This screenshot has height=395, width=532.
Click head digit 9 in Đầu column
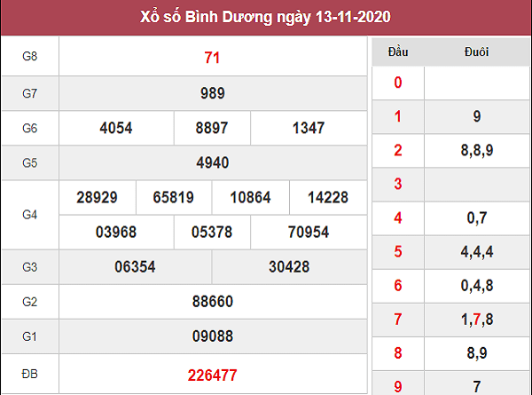coord(398,386)
